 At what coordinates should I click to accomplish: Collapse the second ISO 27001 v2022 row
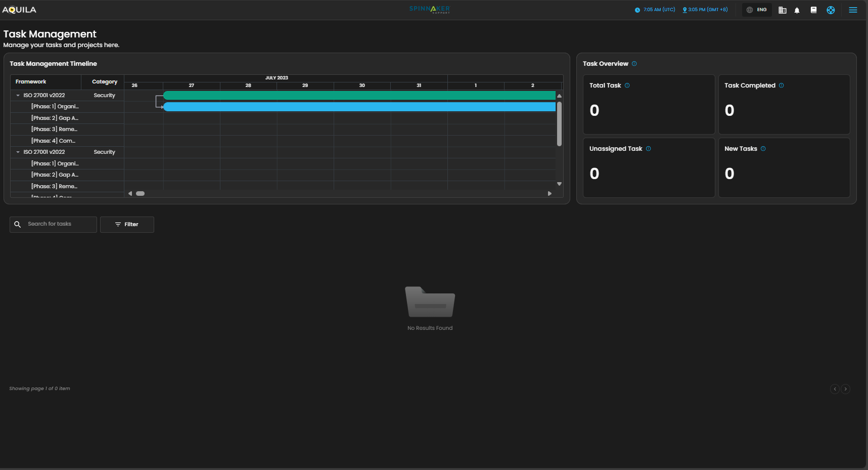pos(18,152)
